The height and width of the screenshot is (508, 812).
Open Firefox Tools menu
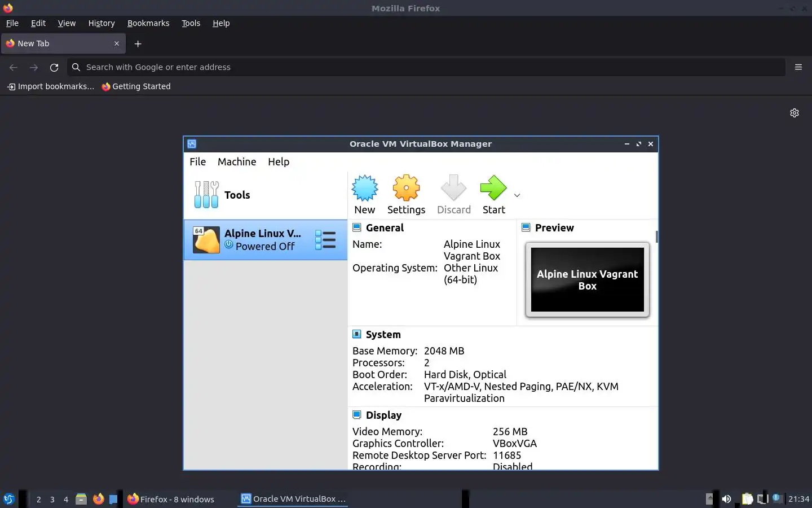pyautogui.click(x=191, y=23)
